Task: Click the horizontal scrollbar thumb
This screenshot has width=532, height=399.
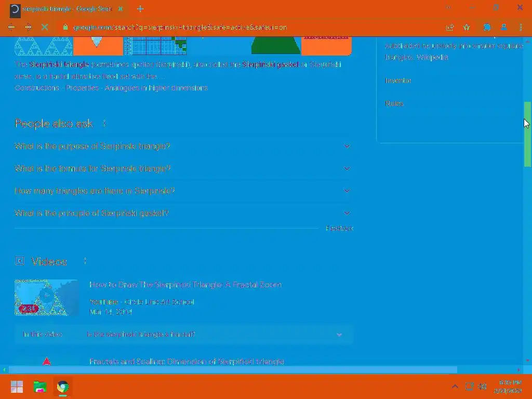Action: point(233,369)
